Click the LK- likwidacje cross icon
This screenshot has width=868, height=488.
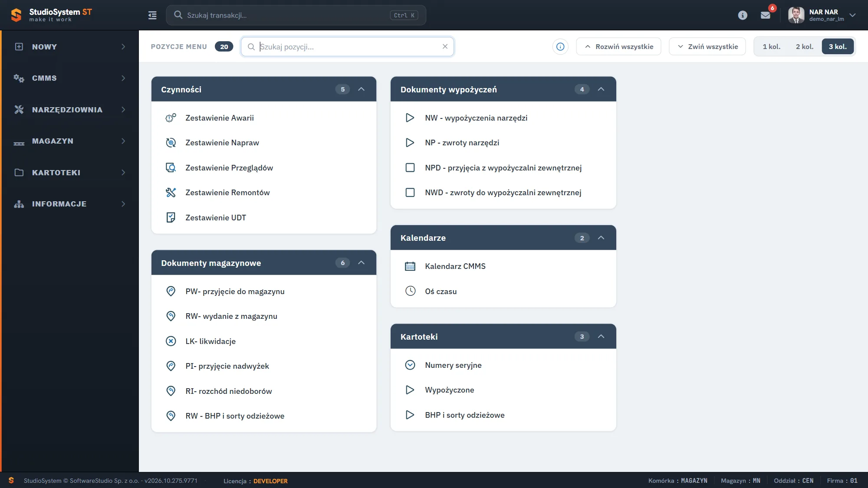coord(171,341)
